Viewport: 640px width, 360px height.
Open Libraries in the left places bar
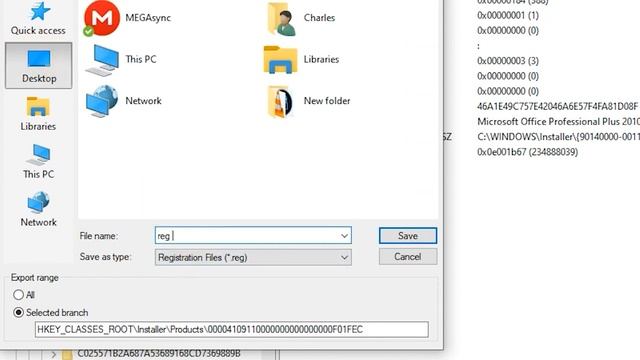(x=38, y=114)
